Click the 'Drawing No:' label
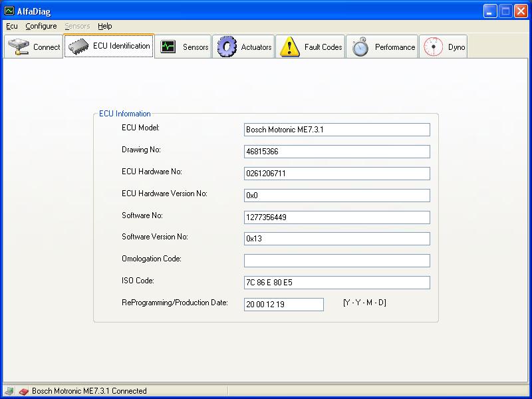Viewport: 532px width, 399px height. (141, 150)
